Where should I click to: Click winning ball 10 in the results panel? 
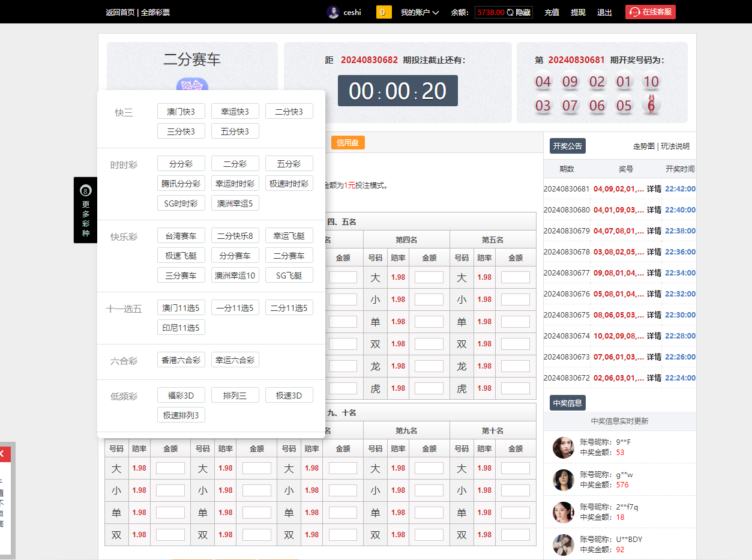[651, 81]
